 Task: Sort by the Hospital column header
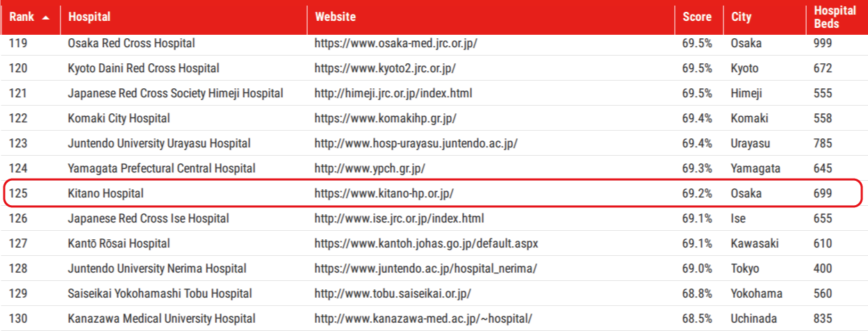coord(89,17)
